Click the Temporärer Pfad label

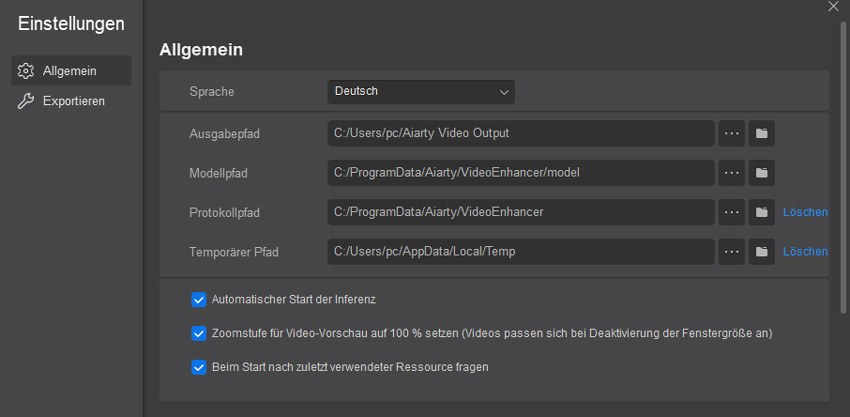point(234,252)
